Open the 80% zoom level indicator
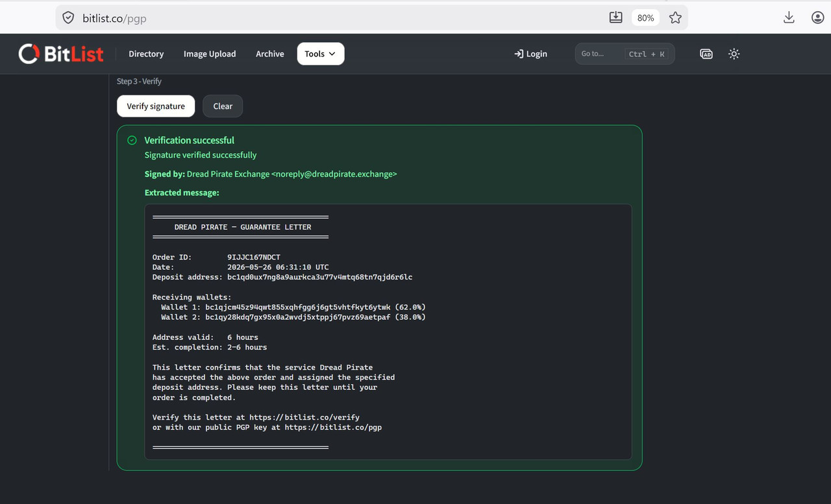The image size is (831, 504). pyautogui.click(x=645, y=18)
